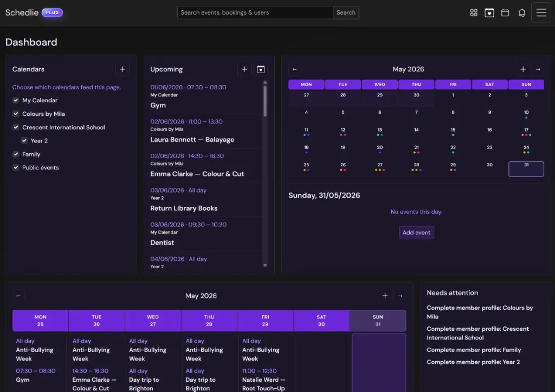Click the Search button

point(346,12)
